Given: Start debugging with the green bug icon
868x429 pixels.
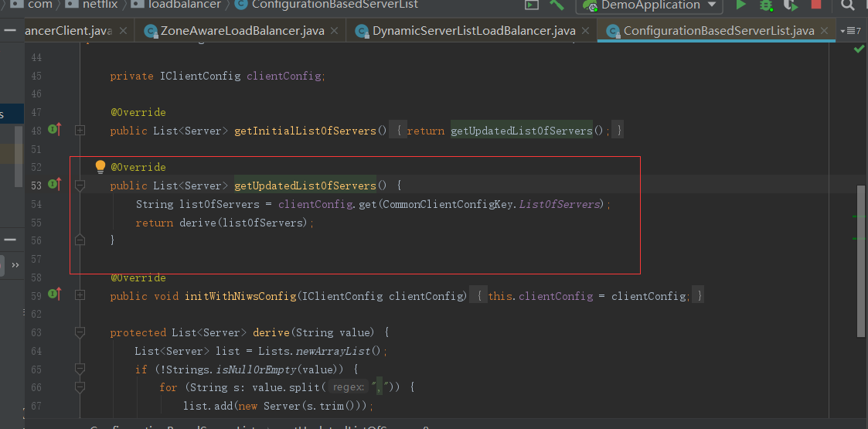Looking at the screenshot, I should 766,5.
